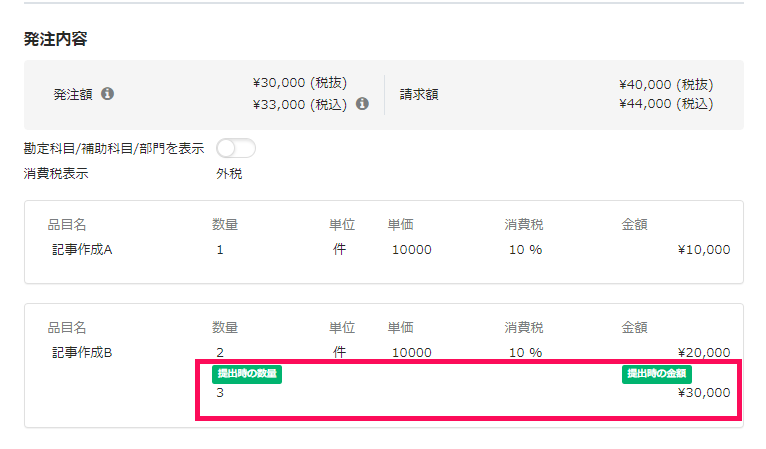Viewport: 766px width, 449px height.
Task: Click quantity 1 in 記事作成A row
Action: [220, 250]
